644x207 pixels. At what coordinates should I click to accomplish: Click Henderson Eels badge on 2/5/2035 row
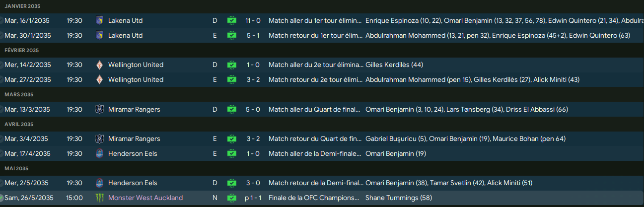tap(99, 183)
